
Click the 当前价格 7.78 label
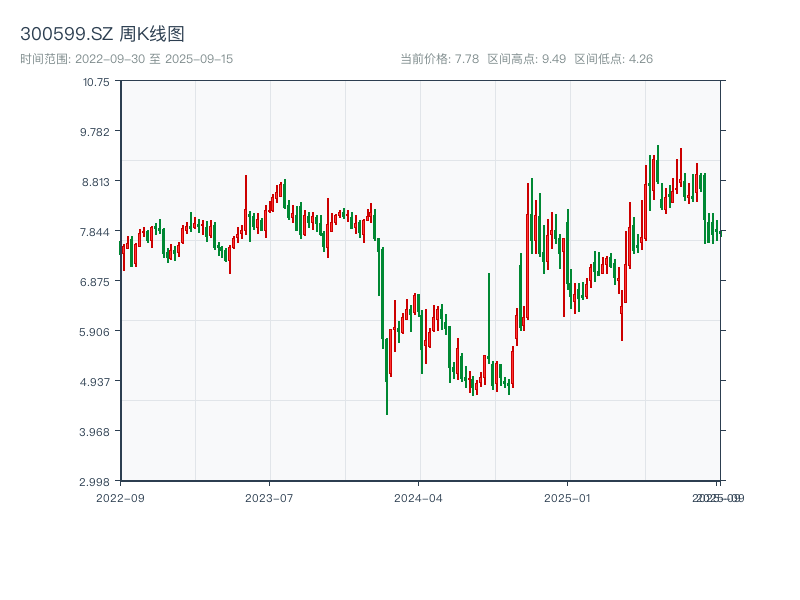(440, 59)
